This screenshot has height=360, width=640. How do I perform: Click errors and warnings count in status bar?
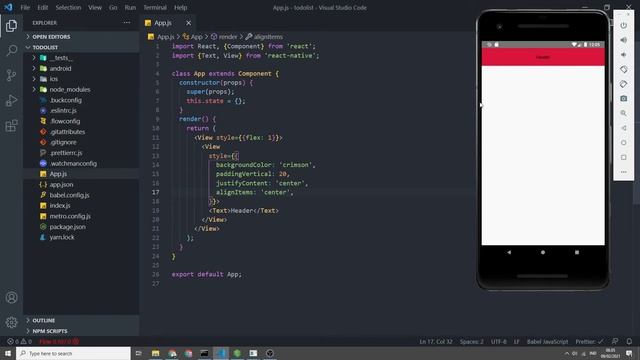click(19, 341)
